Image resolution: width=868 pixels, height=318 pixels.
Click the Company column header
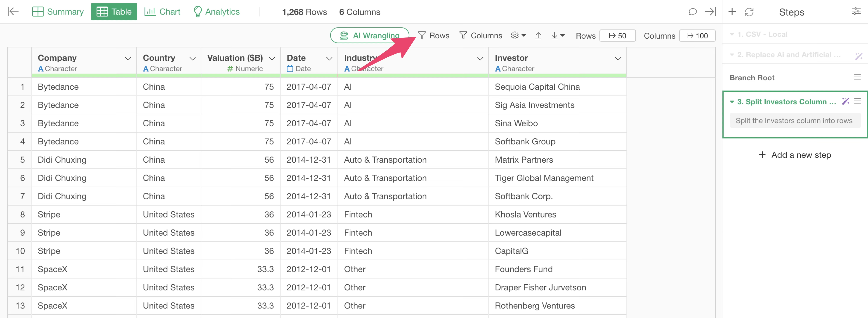[x=84, y=63]
